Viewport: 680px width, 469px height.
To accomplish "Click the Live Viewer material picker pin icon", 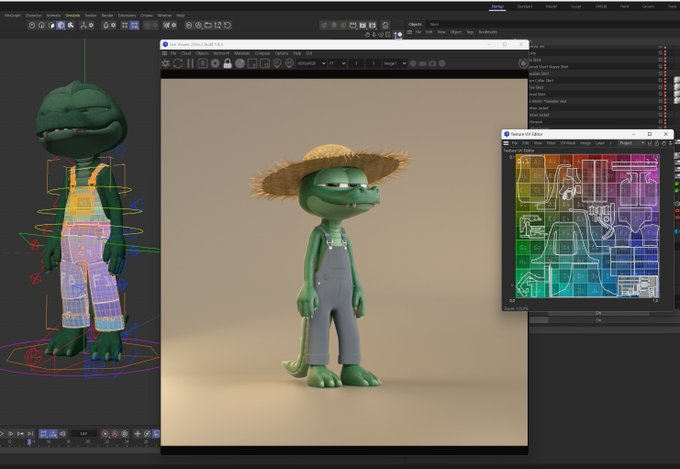I will (289, 63).
